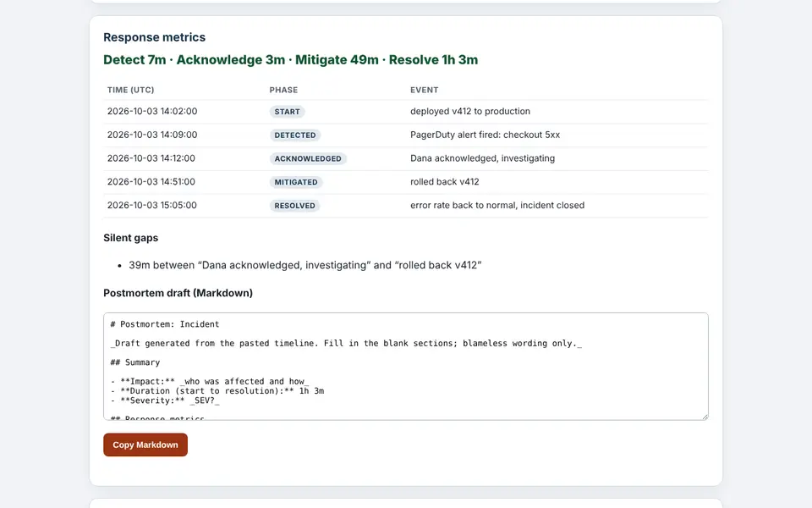Click the timestamp 2026-10-03 14:09:00
Screen dimensions: 812x508
[x=152, y=135]
